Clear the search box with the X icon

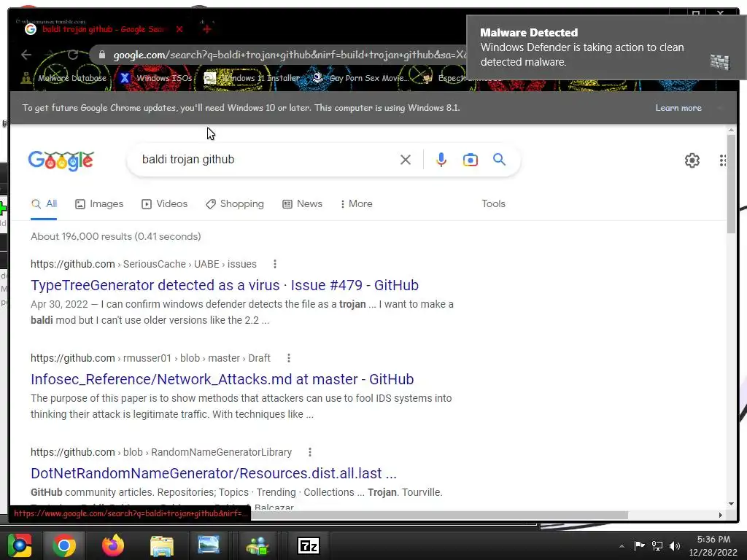[406, 160]
